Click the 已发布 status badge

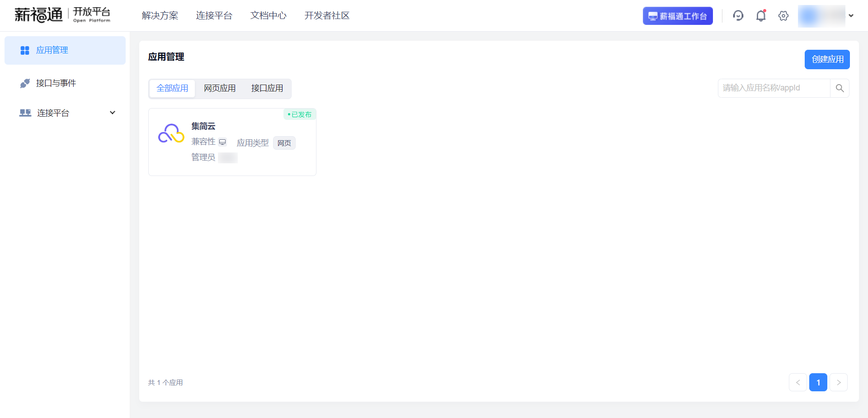click(x=300, y=114)
